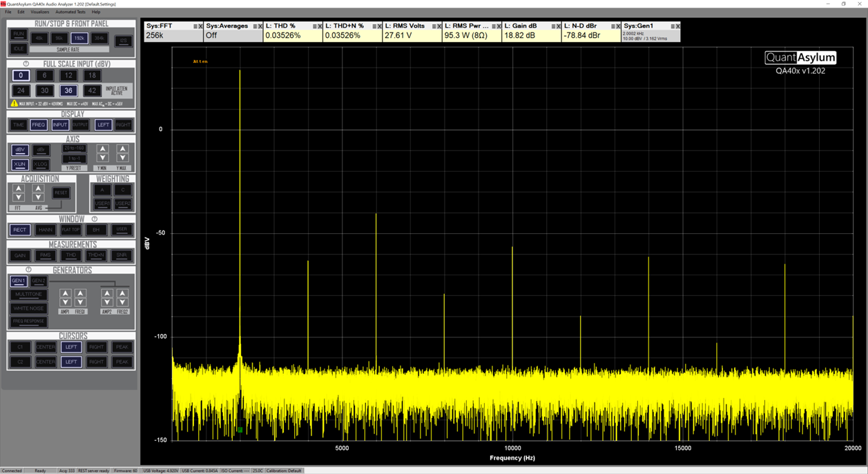The width and height of the screenshot is (868, 474).
Task: Open the File menu
Action: pyautogui.click(x=8, y=12)
